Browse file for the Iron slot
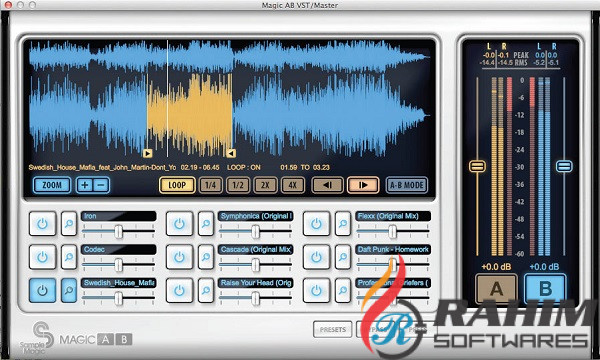Image resolution: width=600 pixels, height=360 pixels. (x=69, y=223)
